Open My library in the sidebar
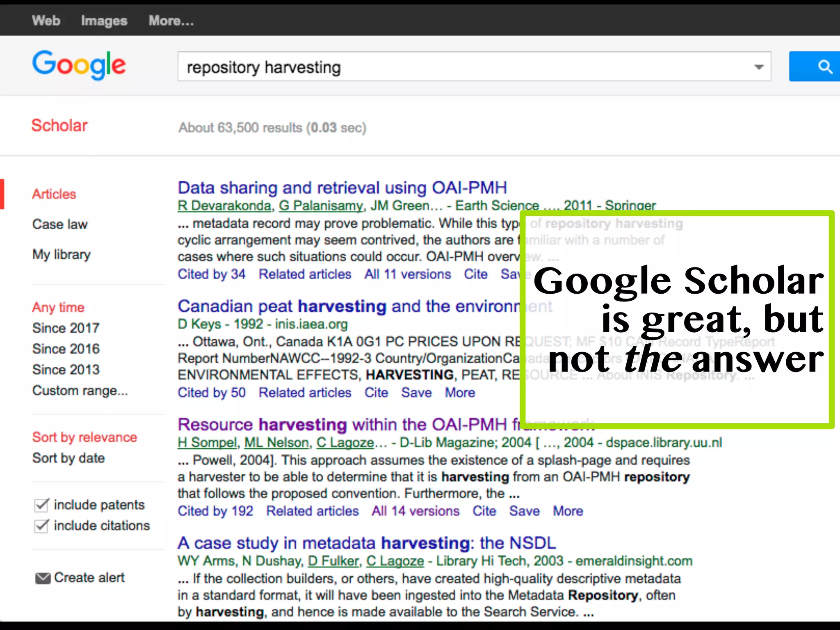 point(62,255)
